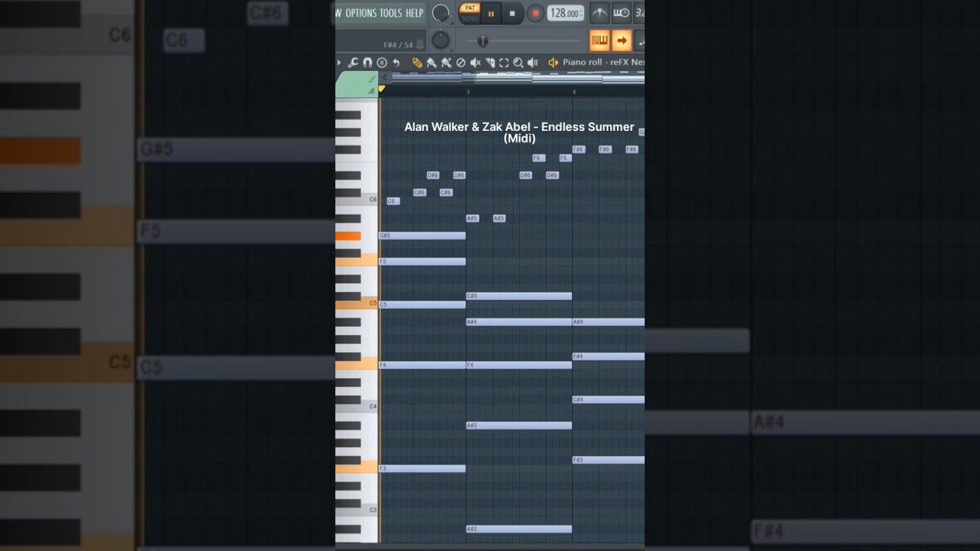980x551 pixels.
Task: Select the long A#3 note
Action: pos(518,425)
